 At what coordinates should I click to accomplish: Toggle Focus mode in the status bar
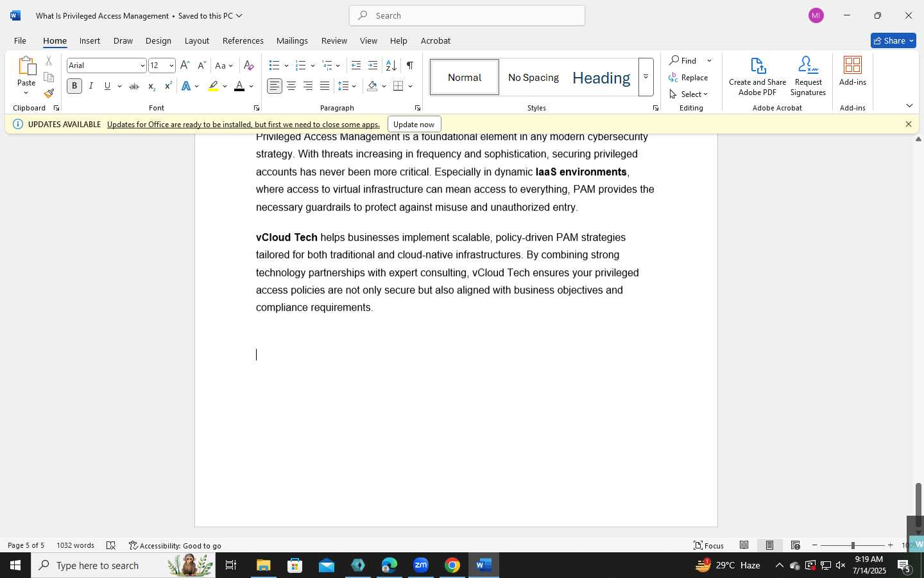pos(708,545)
